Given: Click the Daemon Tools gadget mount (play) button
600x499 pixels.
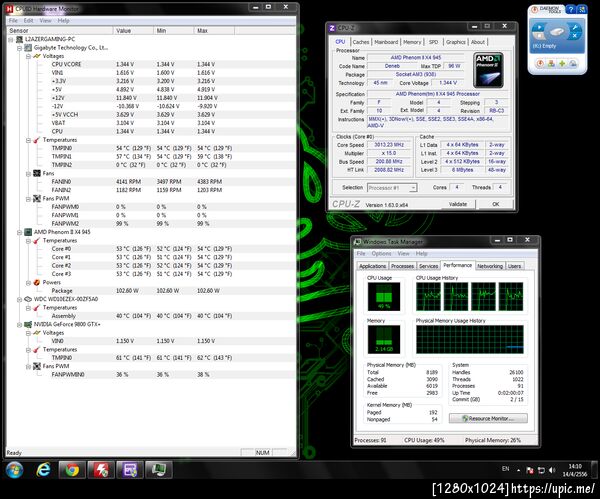Looking at the screenshot, I should tap(538, 28).
